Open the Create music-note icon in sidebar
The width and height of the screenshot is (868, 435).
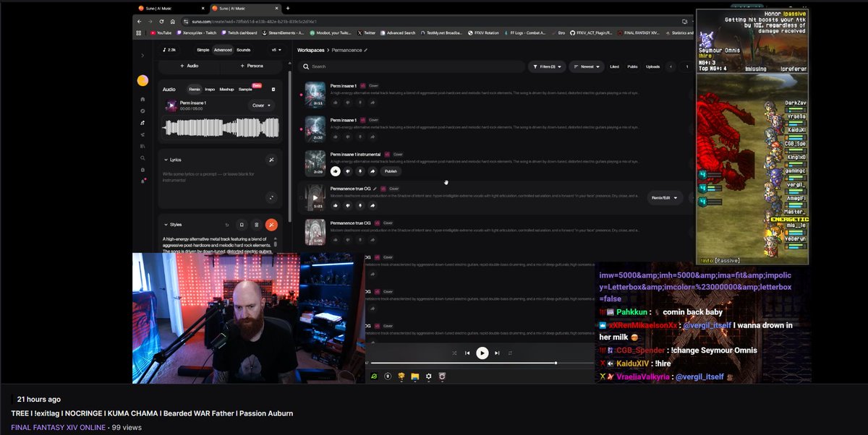[x=142, y=123]
